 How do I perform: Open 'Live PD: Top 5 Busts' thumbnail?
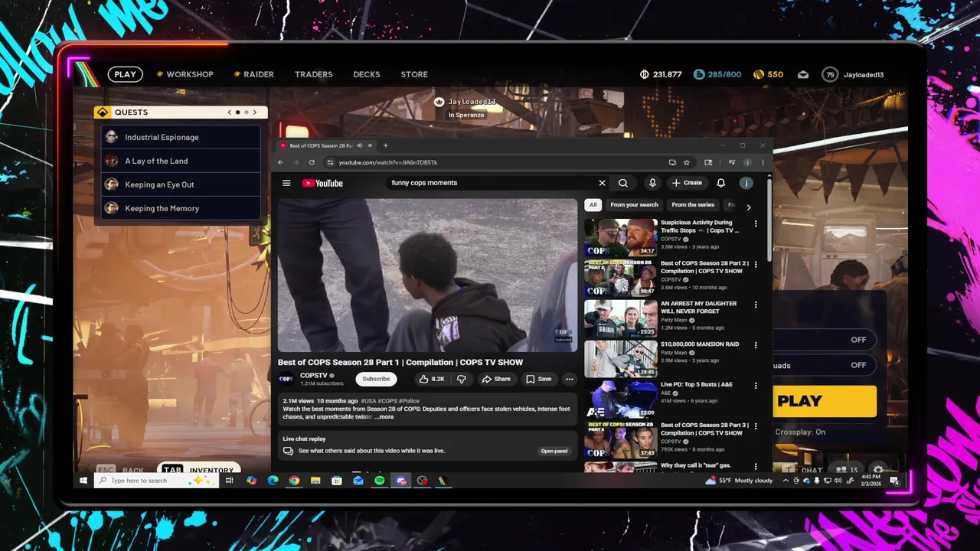(620, 399)
